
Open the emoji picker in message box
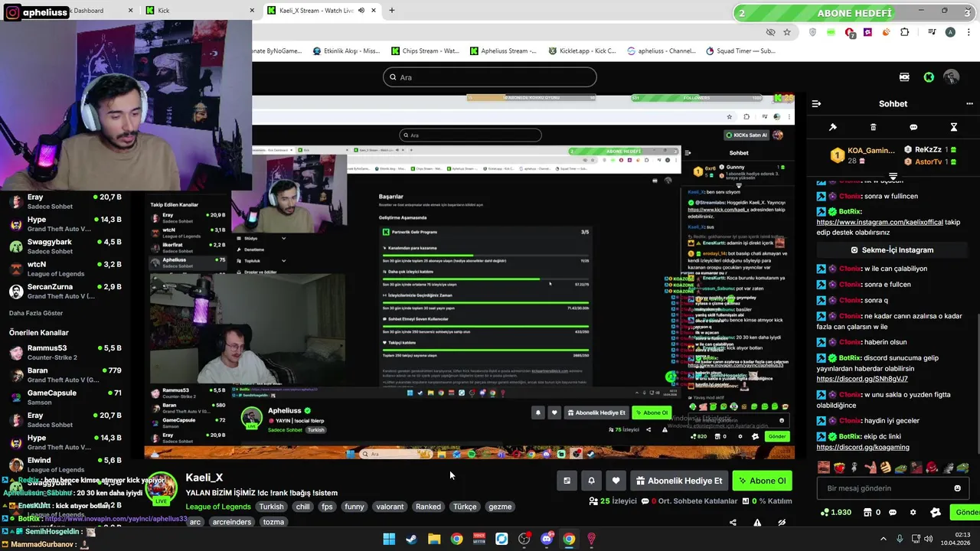pos(957,488)
